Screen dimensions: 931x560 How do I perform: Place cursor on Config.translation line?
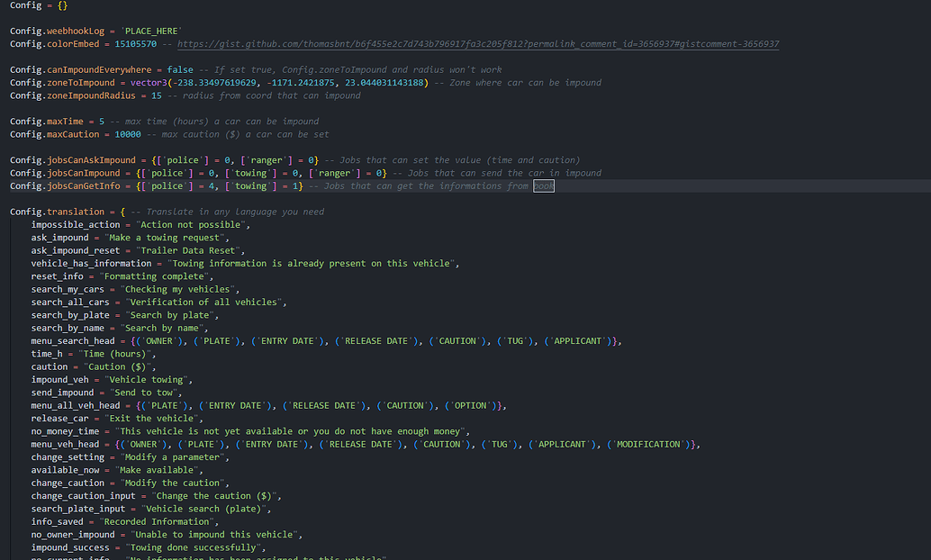pos(61,212)
